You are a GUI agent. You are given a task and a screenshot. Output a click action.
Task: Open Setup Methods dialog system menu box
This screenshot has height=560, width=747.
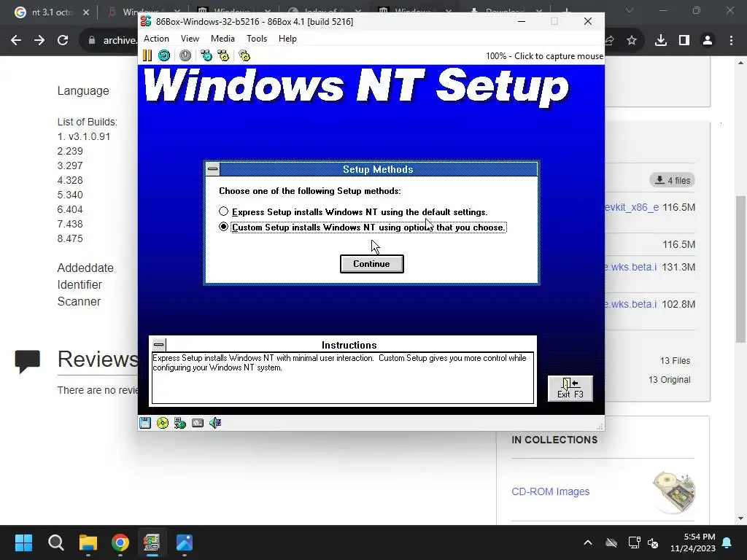pos(213,169)
